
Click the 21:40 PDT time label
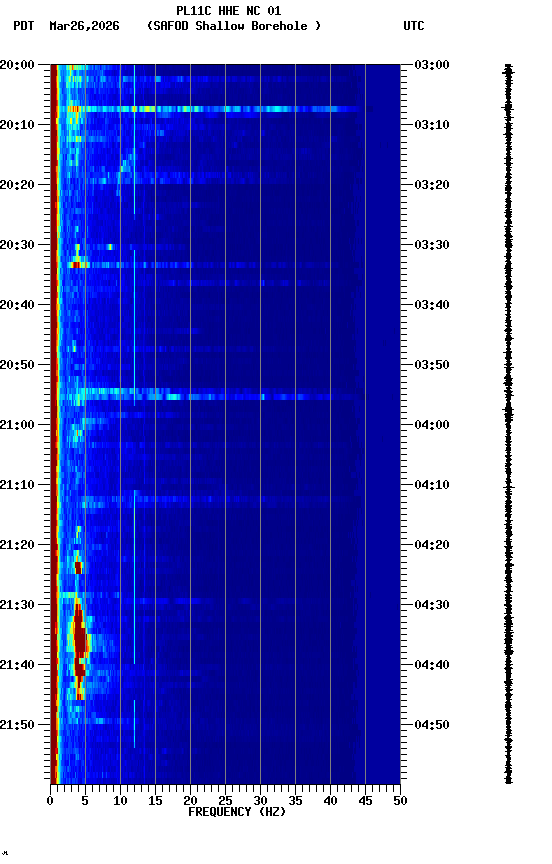coord(18,665)
